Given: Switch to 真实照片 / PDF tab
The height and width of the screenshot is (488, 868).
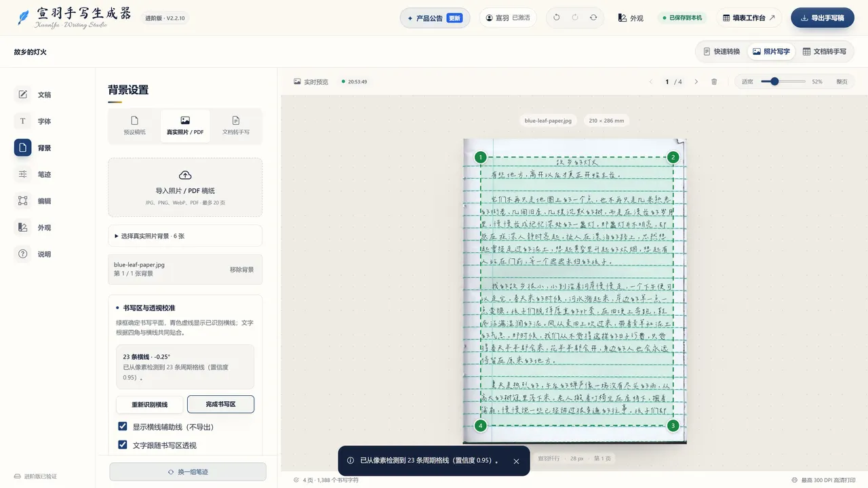Looking at the screenshot, I should click(185, 125).
